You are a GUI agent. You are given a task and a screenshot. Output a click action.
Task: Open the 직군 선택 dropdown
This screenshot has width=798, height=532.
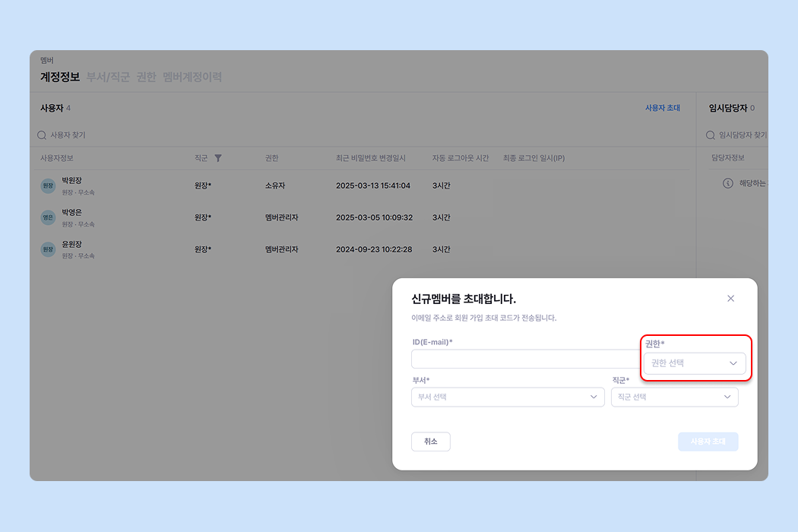point(674,397)
